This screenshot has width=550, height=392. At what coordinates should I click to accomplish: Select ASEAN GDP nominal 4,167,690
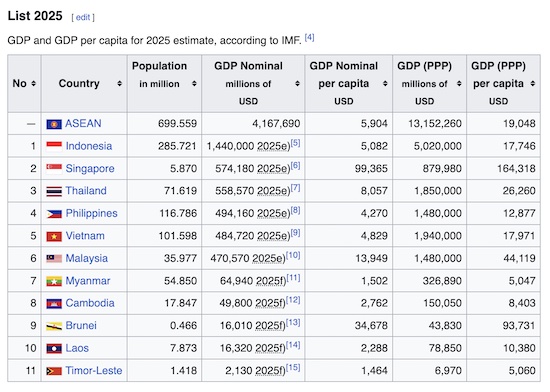(276, 123)
